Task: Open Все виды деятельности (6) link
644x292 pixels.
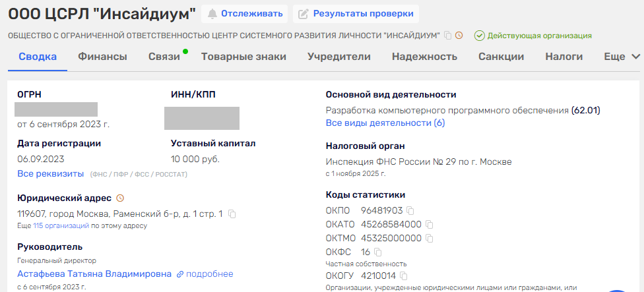Action: point(385,123)
